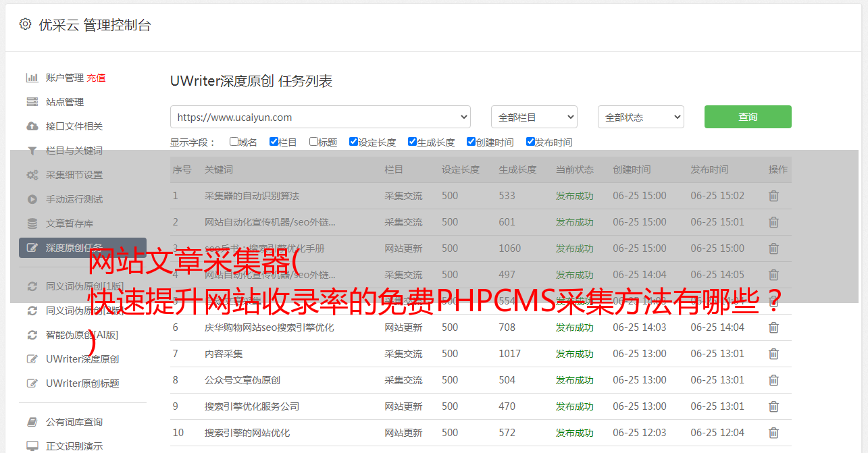This screenshot has height=453, width=868.
Task: Click the play icon for 手动运行测试
Action: [32, 199]
